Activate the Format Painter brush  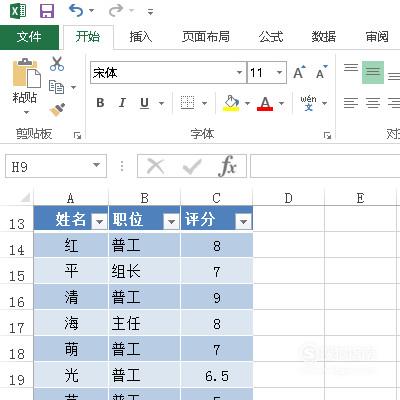[x=57, y=110]
